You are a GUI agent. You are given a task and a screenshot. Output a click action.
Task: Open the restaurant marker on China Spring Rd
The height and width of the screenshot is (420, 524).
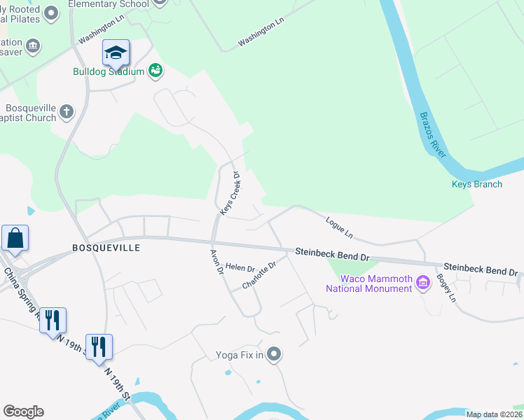pos(53,321)
